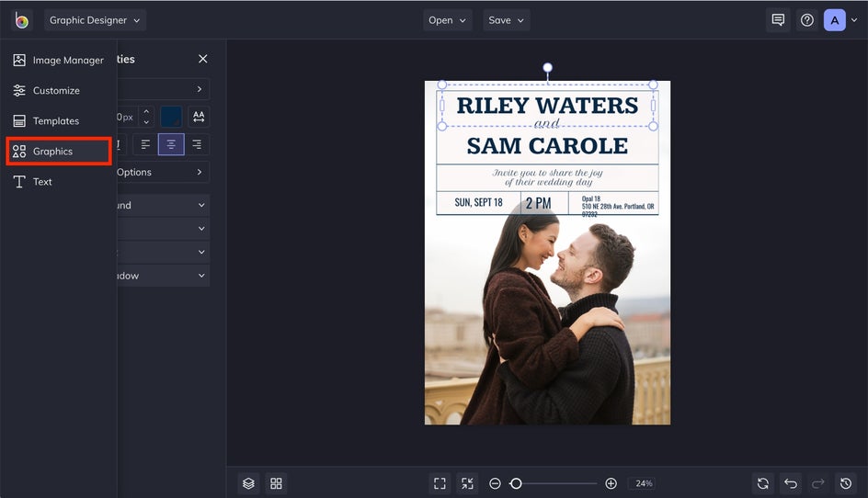Viewport: 868px width, 498px height.
Task: Open the Save menu
Action: tap(506, 20)
